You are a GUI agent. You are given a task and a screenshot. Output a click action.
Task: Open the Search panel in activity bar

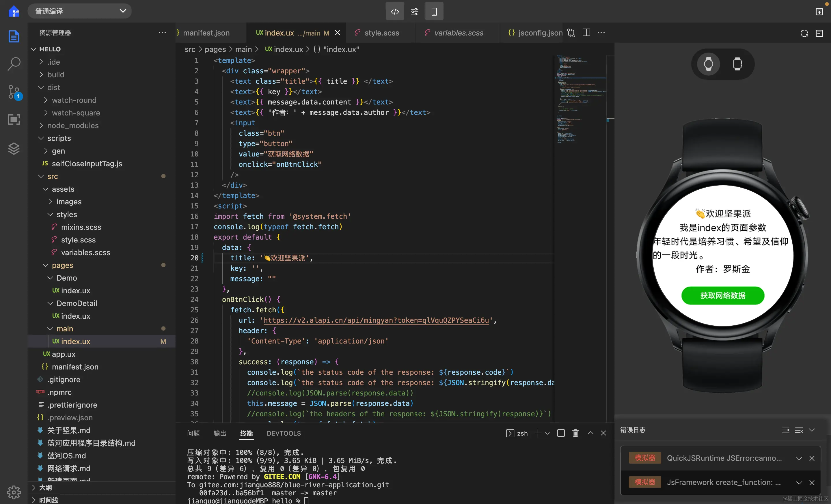point(14,64)
